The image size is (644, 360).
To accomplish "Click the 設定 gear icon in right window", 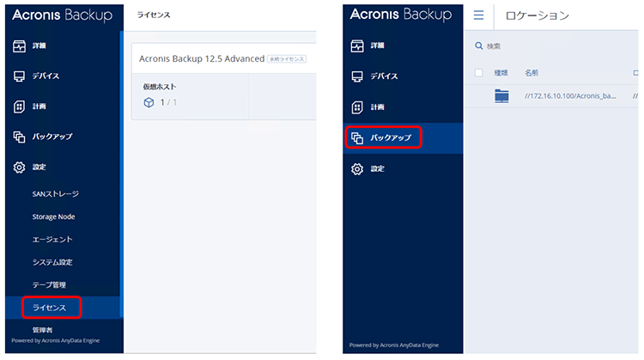I will [357, 169].
